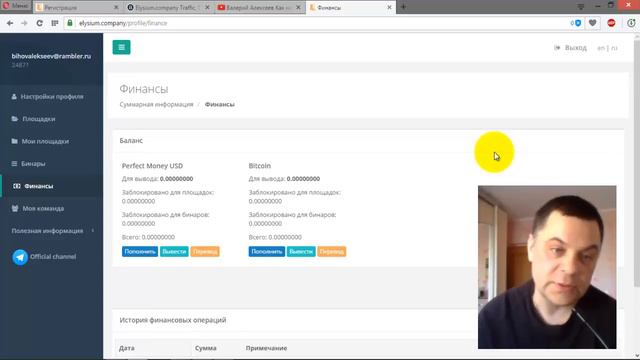Toggle the green hamburger sidebar button
The width and height of the screenshot is (640, 360).
(x=121, y=47)
